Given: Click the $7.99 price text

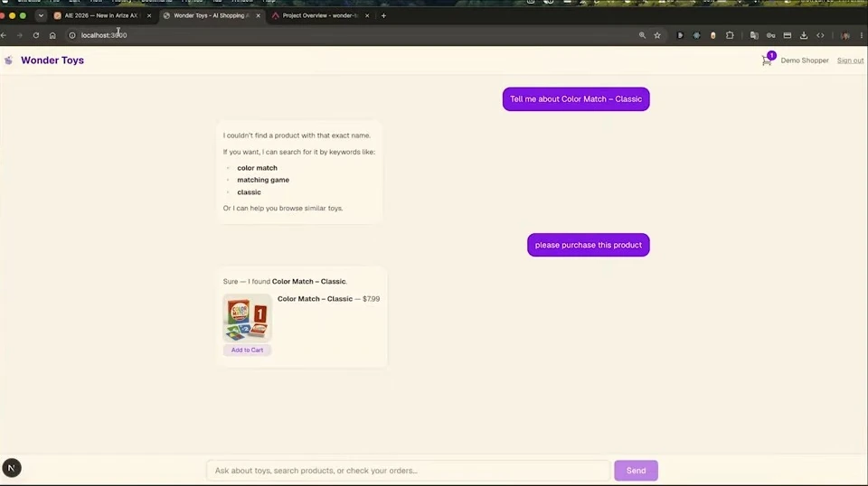Looking at the screenshot, I should tap(371, 299).
